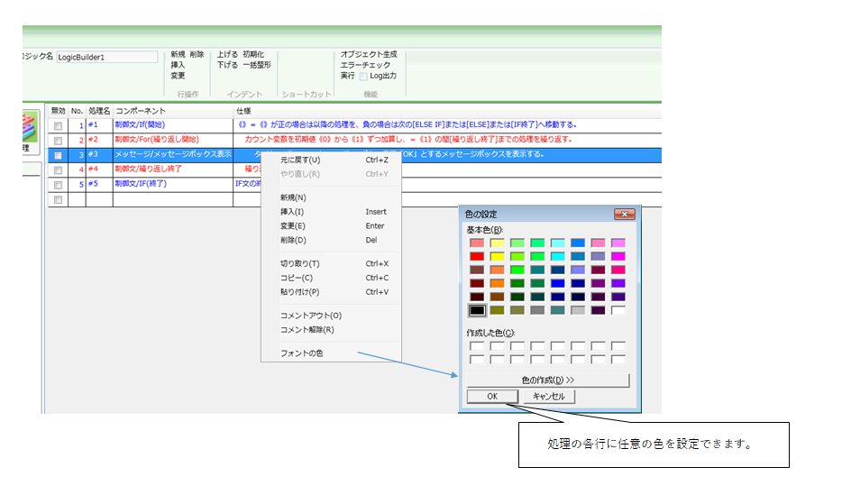Click the #4 処理名 cell
This screenshot has height=504, width=842.
tap(99, 170)
